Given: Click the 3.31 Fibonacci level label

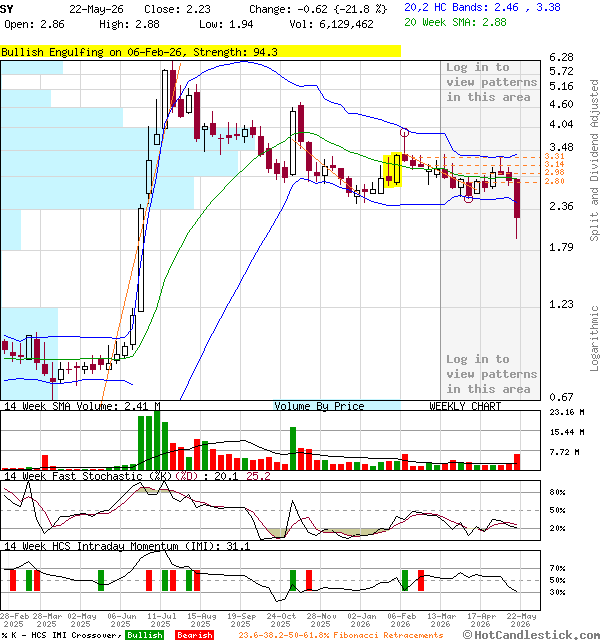Looking at the screenshot, I should click(x=554, y=156).
